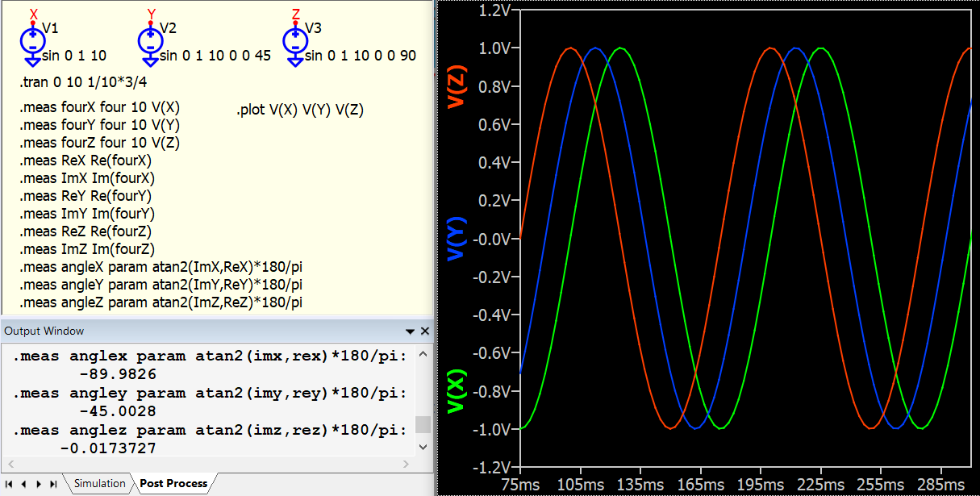The image size is (980, 496).
Task: Go to the previous tab with the left arrow
Action: [x=24, y=484]
